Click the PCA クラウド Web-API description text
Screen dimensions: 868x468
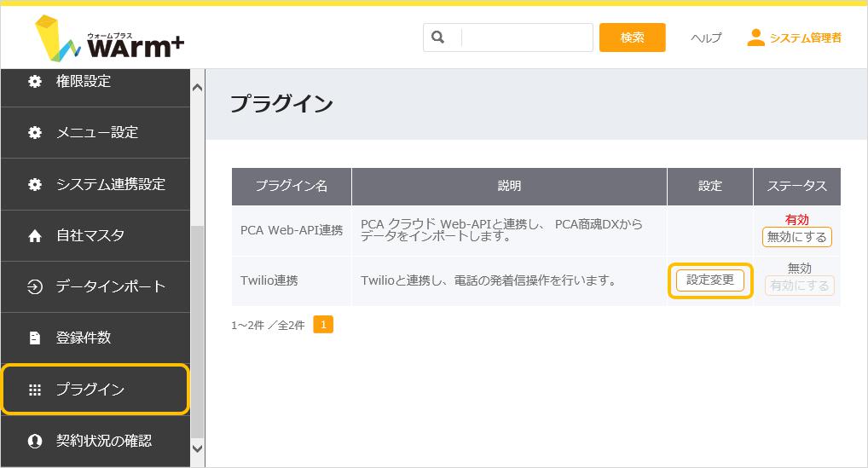tap(501, 230)
